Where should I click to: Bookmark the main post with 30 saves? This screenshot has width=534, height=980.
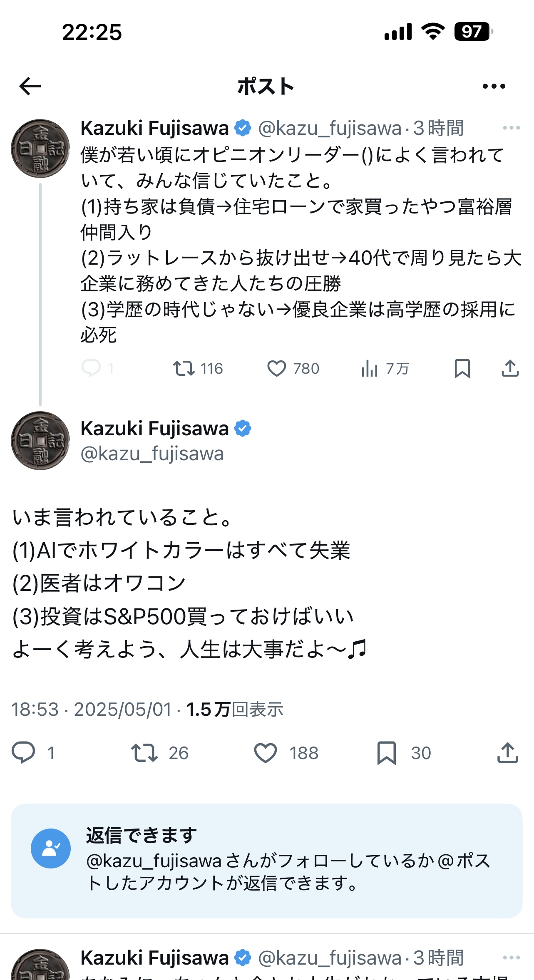coord(404,753)
